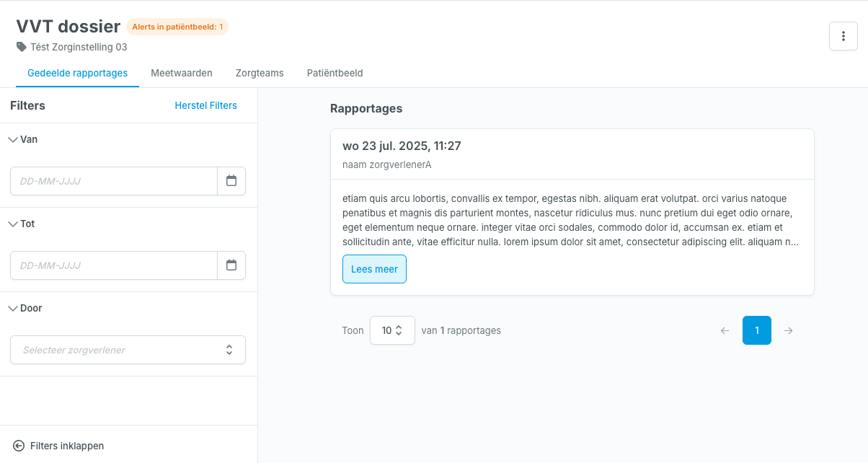The height and width of the screenshot is (463, 868).
Task: Open the three-dot options menu
Action: coord(843,36)
